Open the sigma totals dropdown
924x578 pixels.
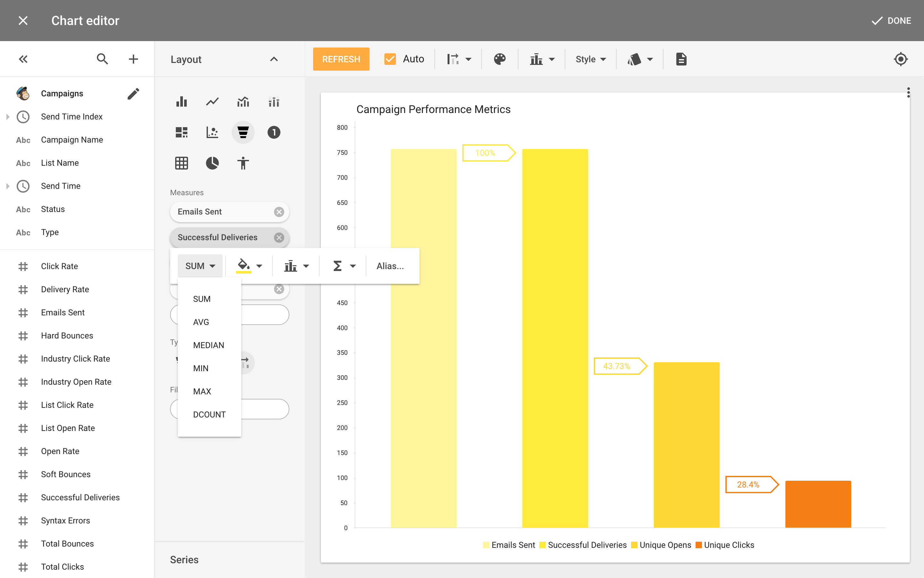(344, 266)
